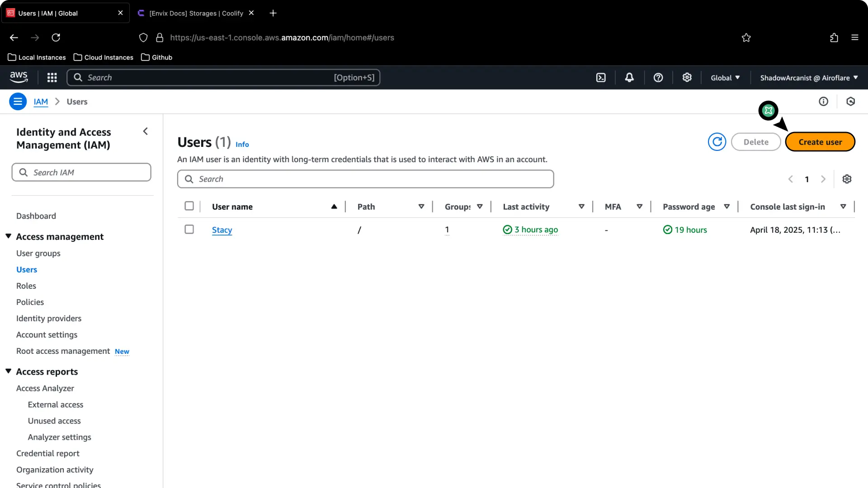Click the AWS logo in the navbar
The height and width of the screenshot is (488, 868).
(x=19, y=77)
